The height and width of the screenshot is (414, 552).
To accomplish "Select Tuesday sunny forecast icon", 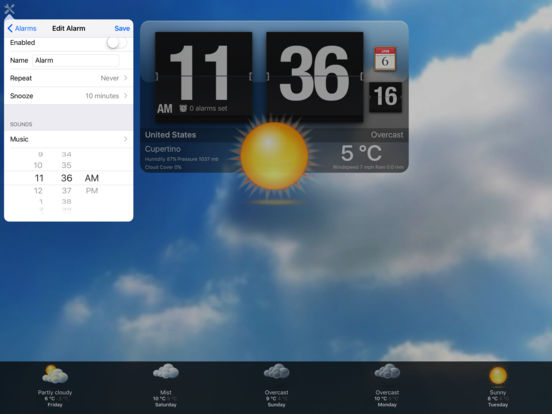I will 498,375.
